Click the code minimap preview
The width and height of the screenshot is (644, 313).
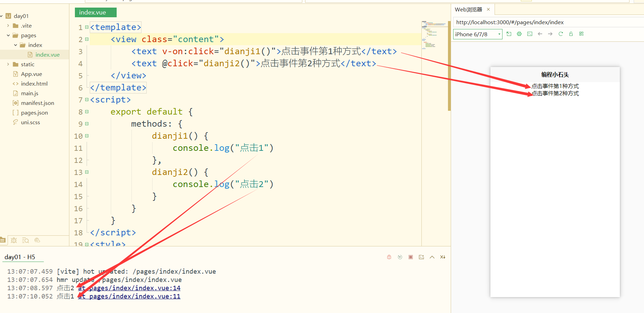pyautogui.click(x=434, y=35)
